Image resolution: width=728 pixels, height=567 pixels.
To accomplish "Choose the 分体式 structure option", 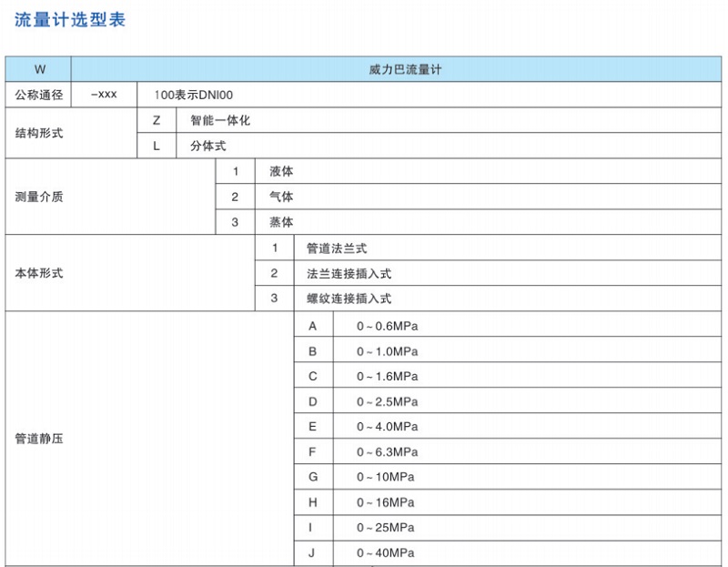I will 207,146.
